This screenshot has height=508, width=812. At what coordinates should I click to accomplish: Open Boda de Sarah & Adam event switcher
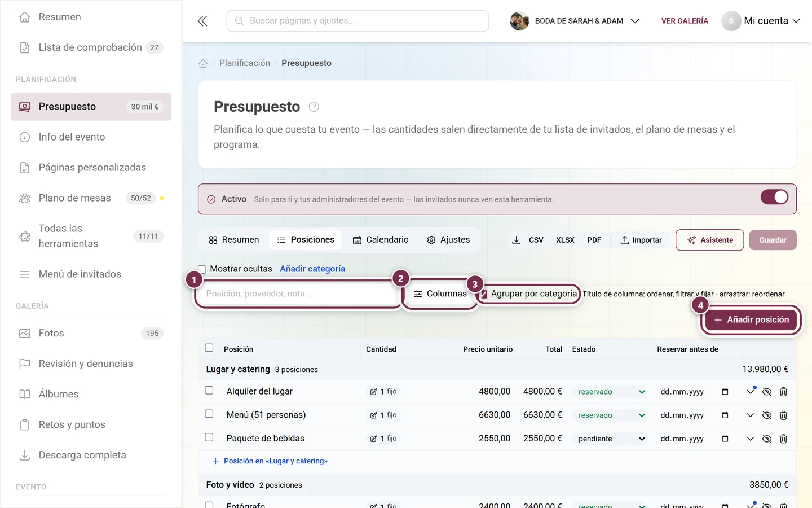tap(575, 21)
